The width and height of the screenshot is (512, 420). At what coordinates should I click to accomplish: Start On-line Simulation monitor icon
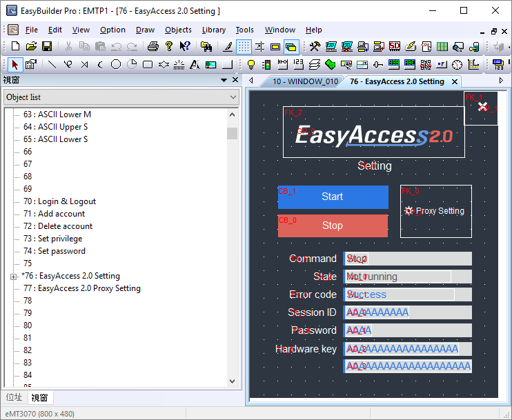tap(331, 46)
